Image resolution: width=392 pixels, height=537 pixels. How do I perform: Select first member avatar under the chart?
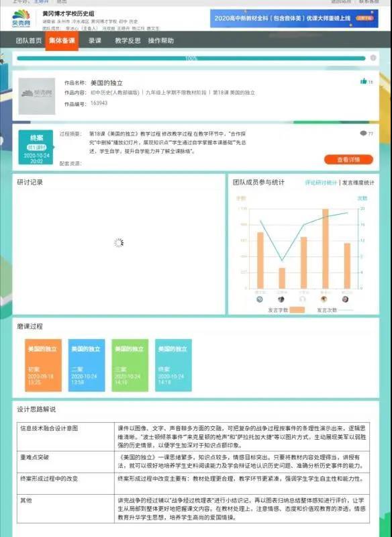click(260, 299)
